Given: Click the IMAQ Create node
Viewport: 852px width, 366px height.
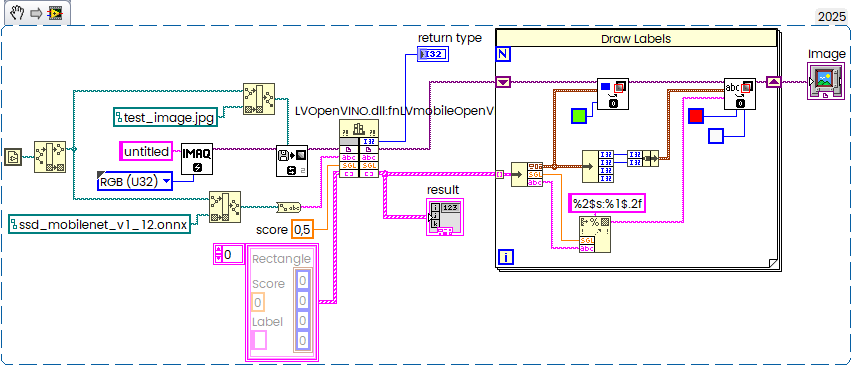Looking at the screenshot, I should (x=196, y=159).
